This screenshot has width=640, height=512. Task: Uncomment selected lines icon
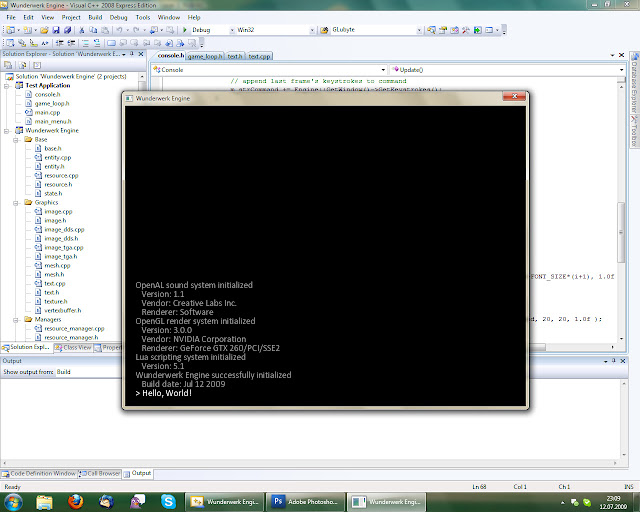(x=97, y=42)
